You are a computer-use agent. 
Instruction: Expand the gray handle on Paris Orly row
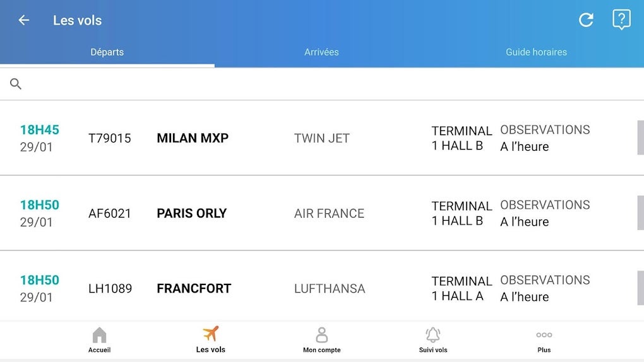640,213
